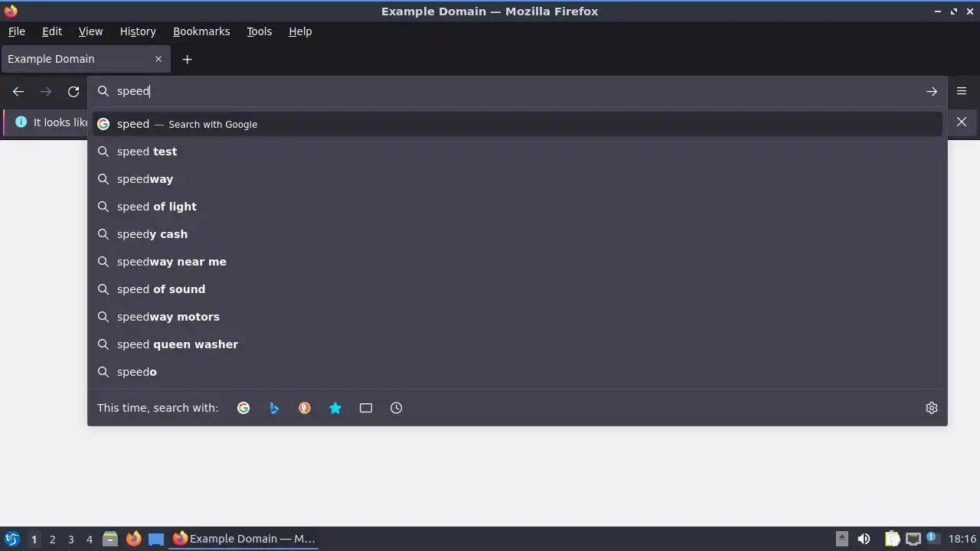Screen dimensions: 980x551
Task: Open the Edit menu
Action: [x=52, y=31]
